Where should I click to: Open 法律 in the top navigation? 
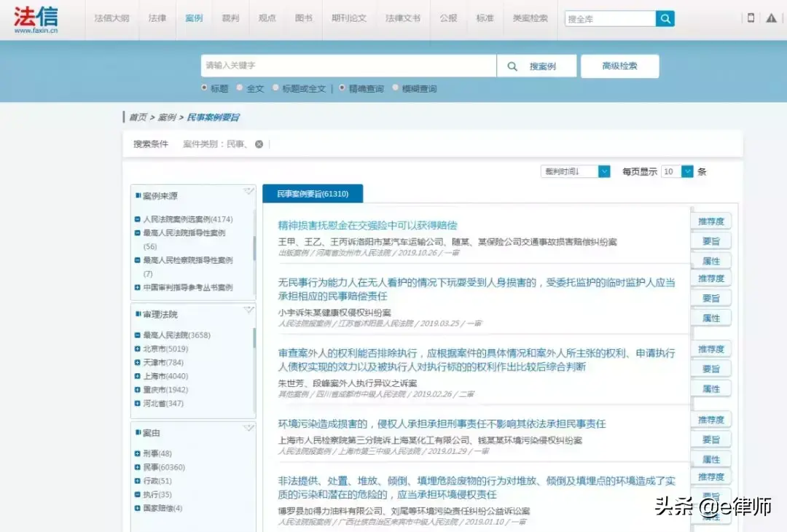click(x=157, y=18)
